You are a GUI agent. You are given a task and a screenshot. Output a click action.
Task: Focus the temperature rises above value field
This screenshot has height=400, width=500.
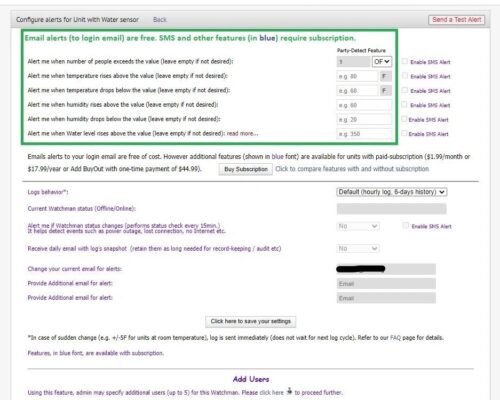(x=357, y=76)
